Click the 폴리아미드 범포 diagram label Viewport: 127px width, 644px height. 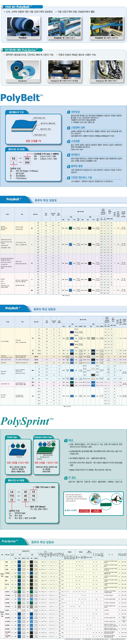click(45, 129)
